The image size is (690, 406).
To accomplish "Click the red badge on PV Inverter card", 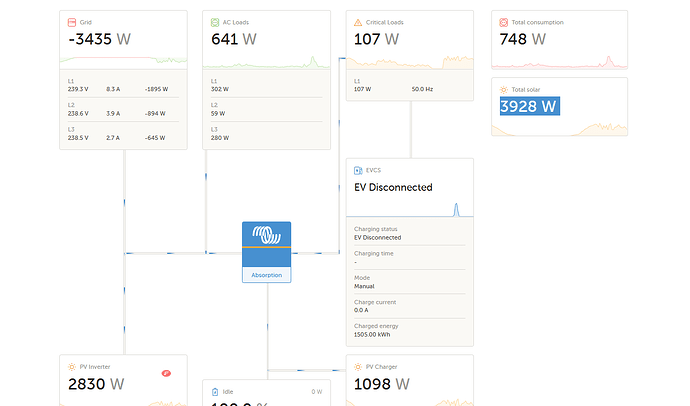I will point(166,373).
